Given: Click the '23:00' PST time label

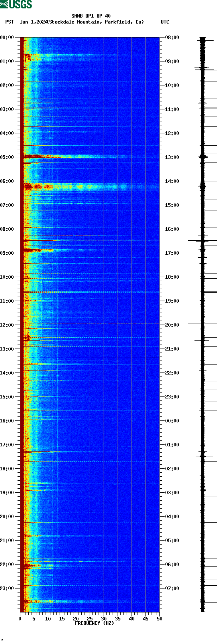Looking at the screenshot, I should point(7,589).
